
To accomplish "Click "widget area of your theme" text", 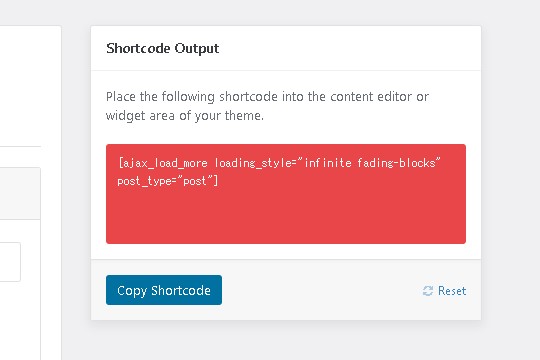I will coord(185,116).
